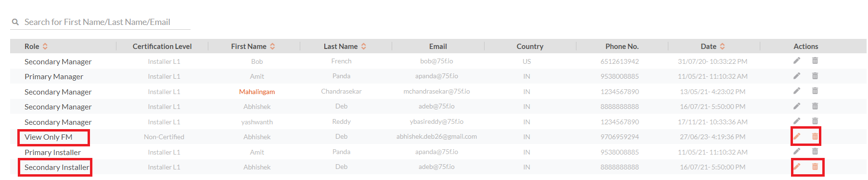Delete Amit Panda's Primary Manager row
Image resolution: width=868 pixels, height=180 pixels.
click(x=815, y=76)
